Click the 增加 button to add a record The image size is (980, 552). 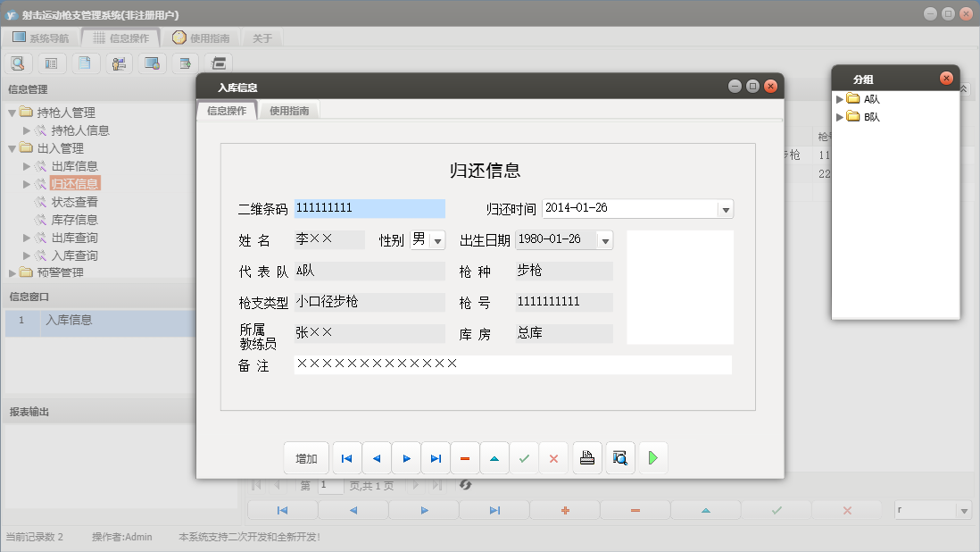coord(306,457)
